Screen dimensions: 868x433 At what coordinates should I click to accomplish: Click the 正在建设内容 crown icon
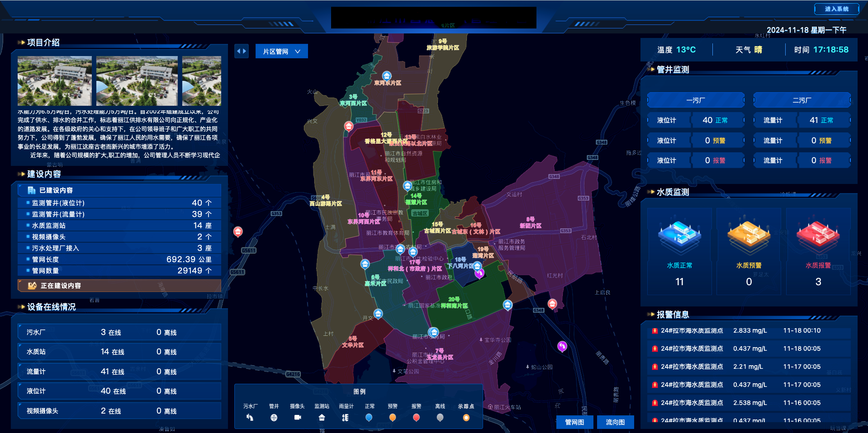click(x=32, y=286)
